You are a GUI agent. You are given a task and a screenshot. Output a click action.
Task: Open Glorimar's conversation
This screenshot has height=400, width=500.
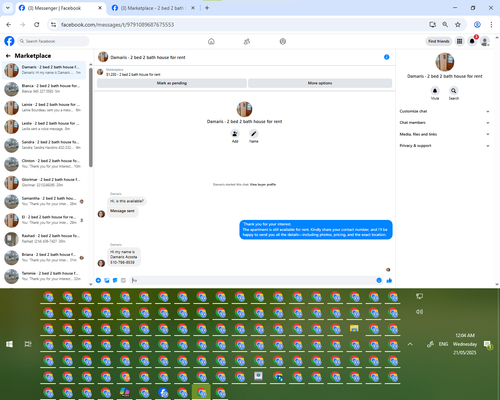[44, 182]
